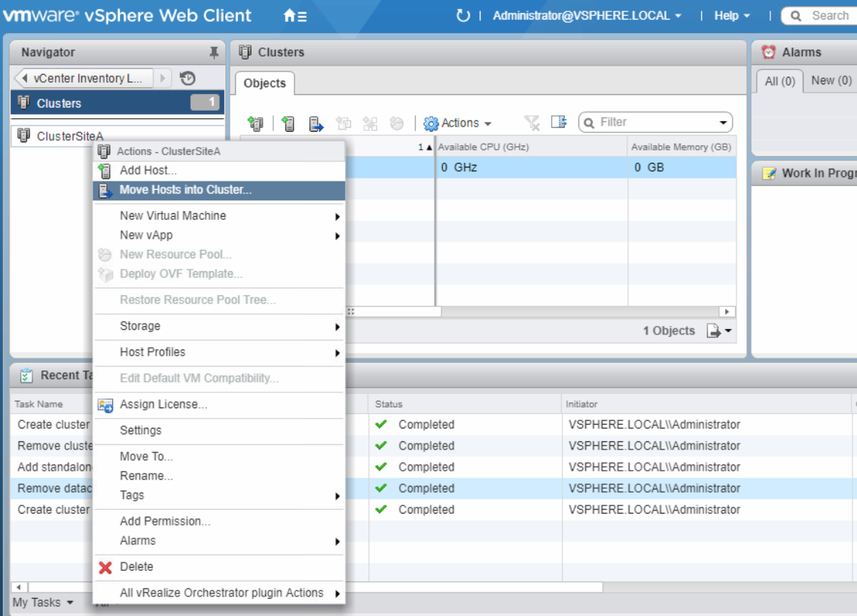Screen dimensions: 857x616
Task: Click the create new cluster toolbar icon
Action: (255, 124)
